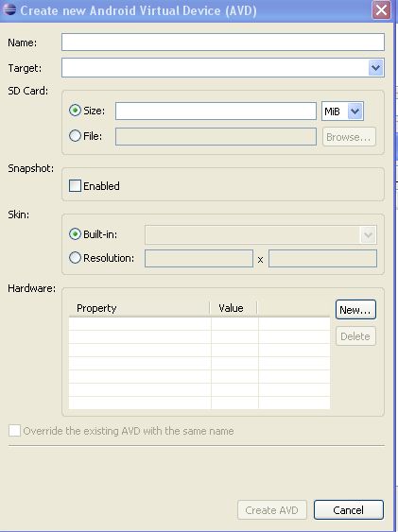The width and height of the screenshot is (398, 532).
Task: Select the Built-in skin radio button
Action: (x=75, y=234)
